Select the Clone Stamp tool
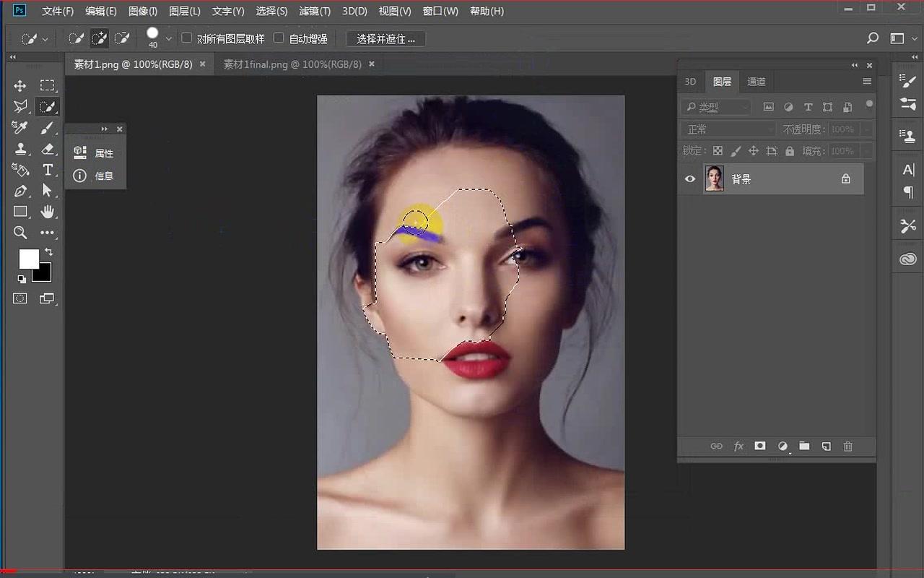The height and width of the screenshot is (578, 924). (x=20, y=149)
